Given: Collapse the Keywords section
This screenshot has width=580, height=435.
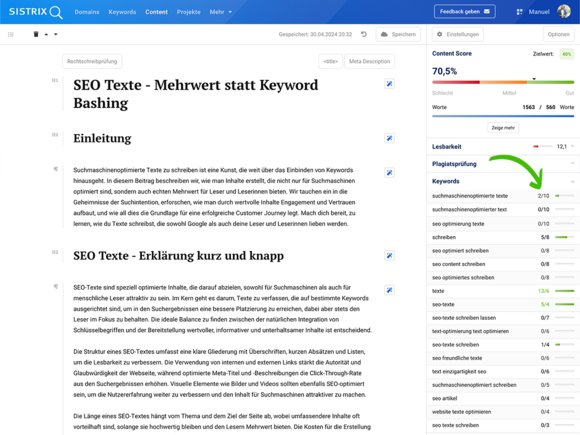Looking at the screenshot, I should 503,181.
